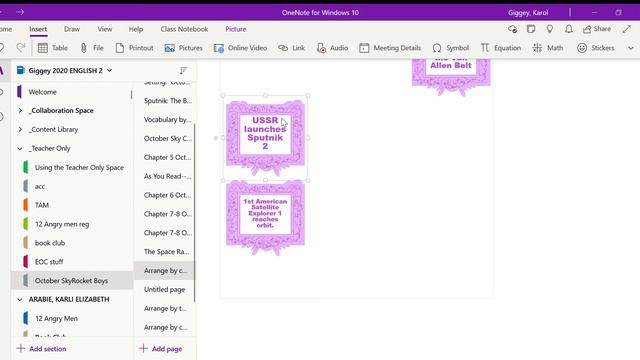Open the Help tab
The image size is (640, 360).
tap(136, 29)
